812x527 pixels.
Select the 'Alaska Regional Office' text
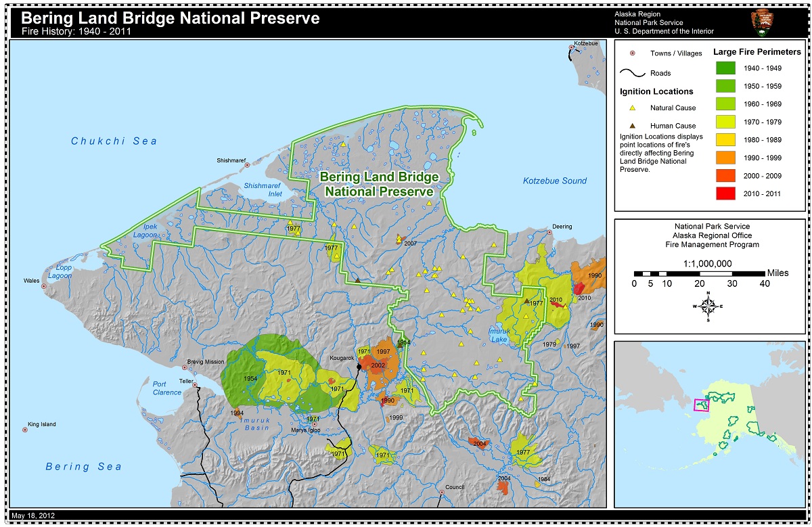(x=710, y=235)
